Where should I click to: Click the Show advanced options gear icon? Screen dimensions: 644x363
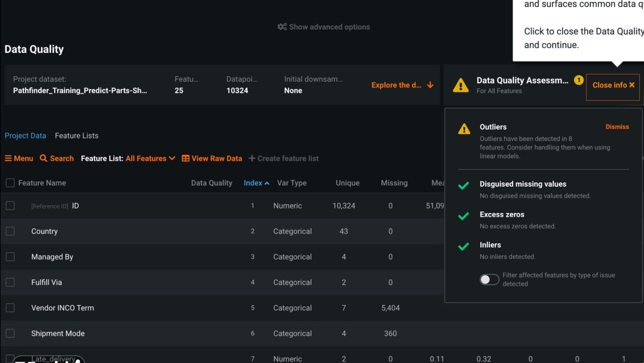[282, 27]
